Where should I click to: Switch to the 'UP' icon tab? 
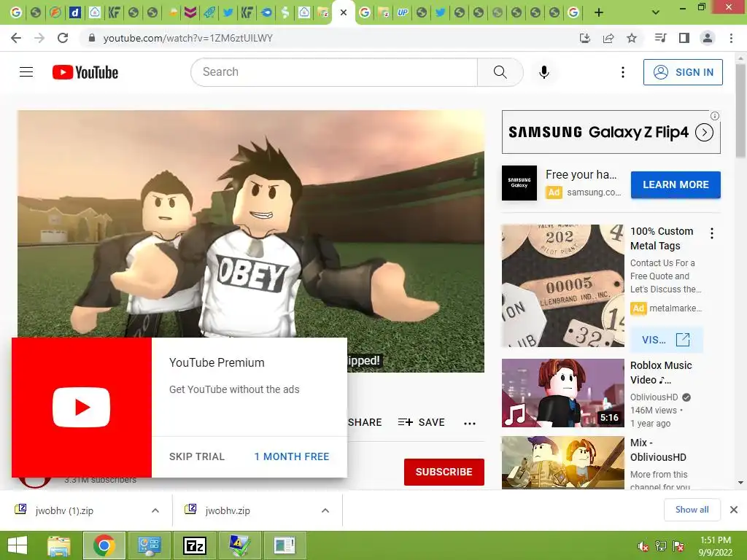(403, 12)
